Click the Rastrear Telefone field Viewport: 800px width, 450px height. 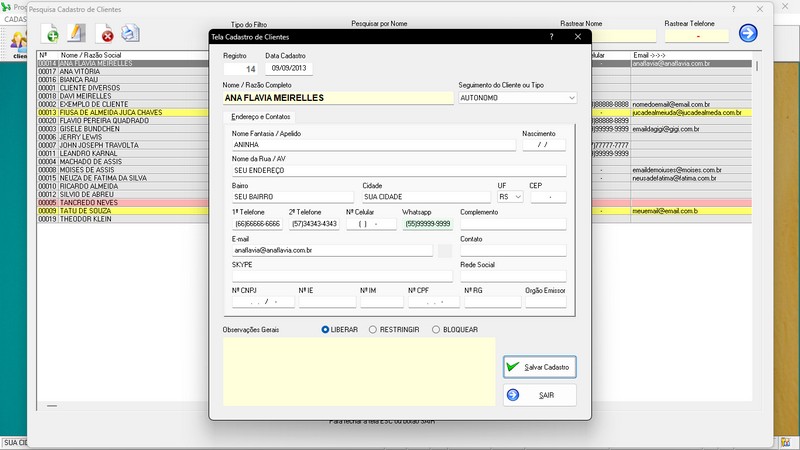click(x=696, y=36)
